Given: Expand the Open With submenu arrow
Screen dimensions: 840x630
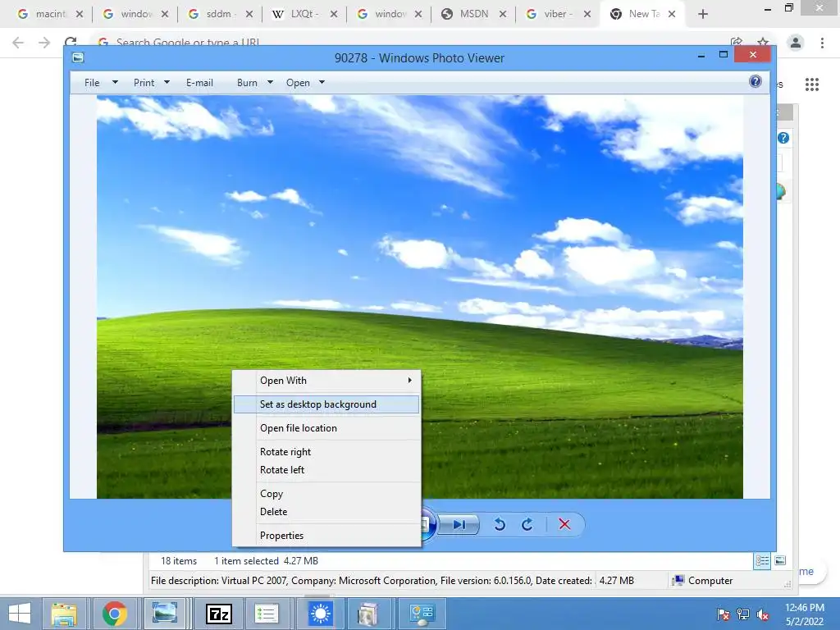Looking at the screenshot, I should coord(410,381).
